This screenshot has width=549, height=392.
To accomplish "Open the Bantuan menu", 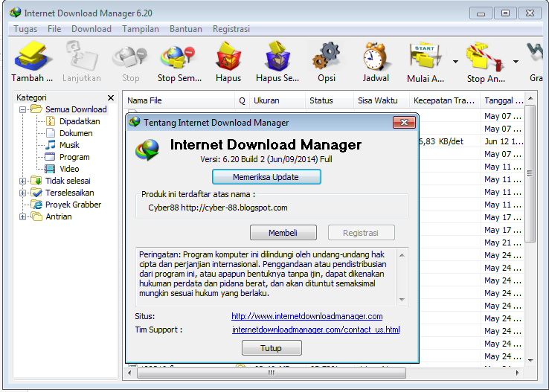I will [x=186, y=29].
